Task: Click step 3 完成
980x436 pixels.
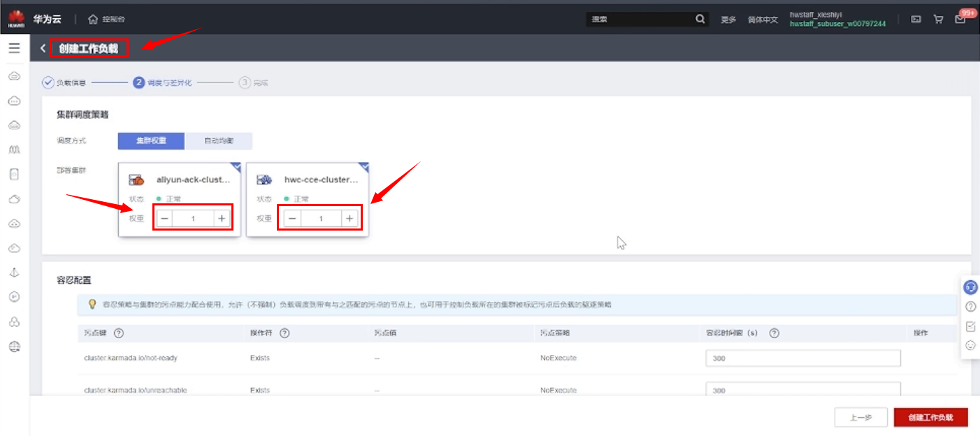Action: (254, 82)
